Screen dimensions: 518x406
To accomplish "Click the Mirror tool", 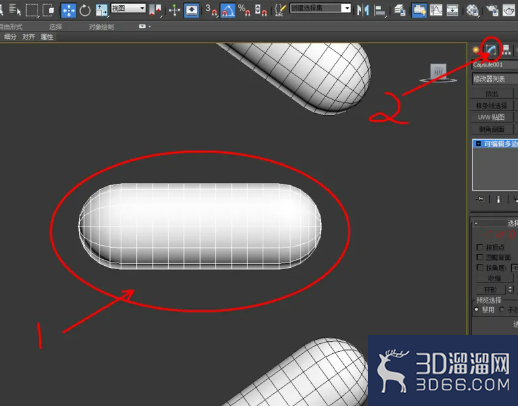I will 363,10.
